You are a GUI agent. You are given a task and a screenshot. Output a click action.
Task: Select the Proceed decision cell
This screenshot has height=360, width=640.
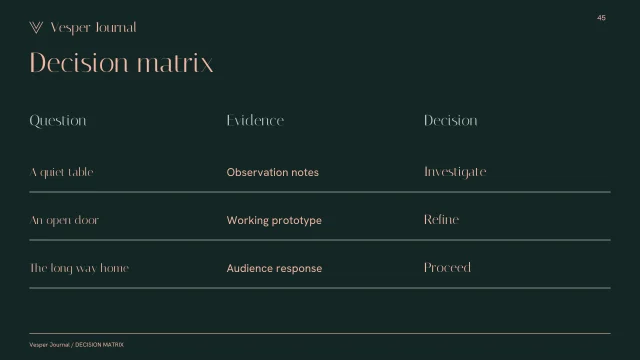pos(447,267)
